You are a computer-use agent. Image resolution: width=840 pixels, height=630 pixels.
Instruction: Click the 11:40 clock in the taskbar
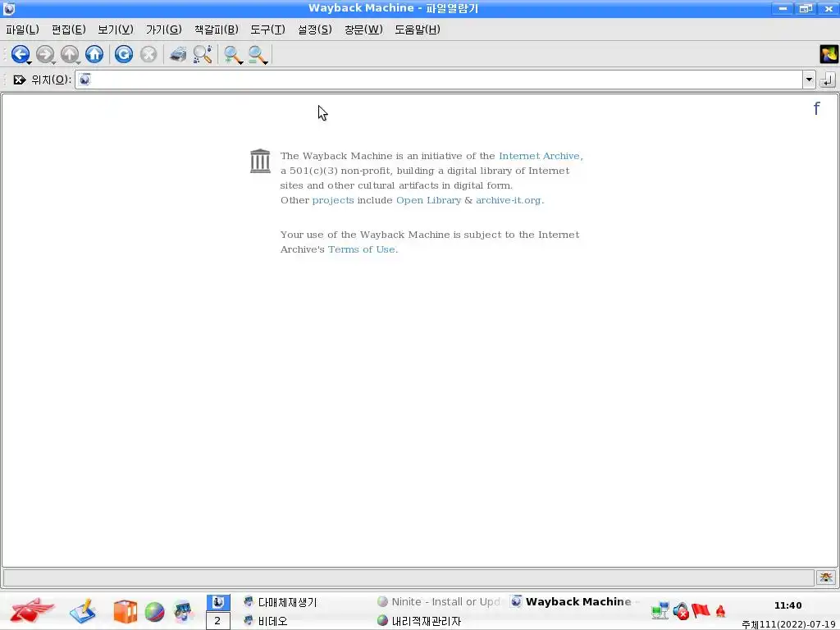point(787,606)
